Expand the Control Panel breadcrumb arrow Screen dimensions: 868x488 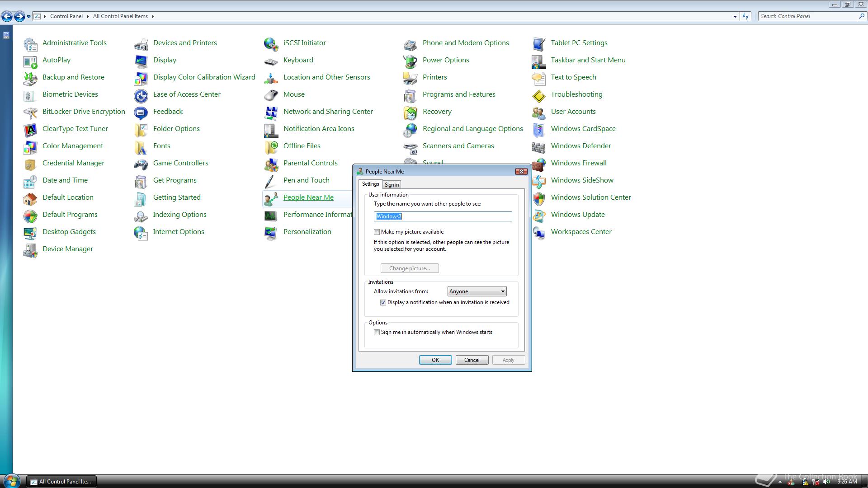click(88, 16)
